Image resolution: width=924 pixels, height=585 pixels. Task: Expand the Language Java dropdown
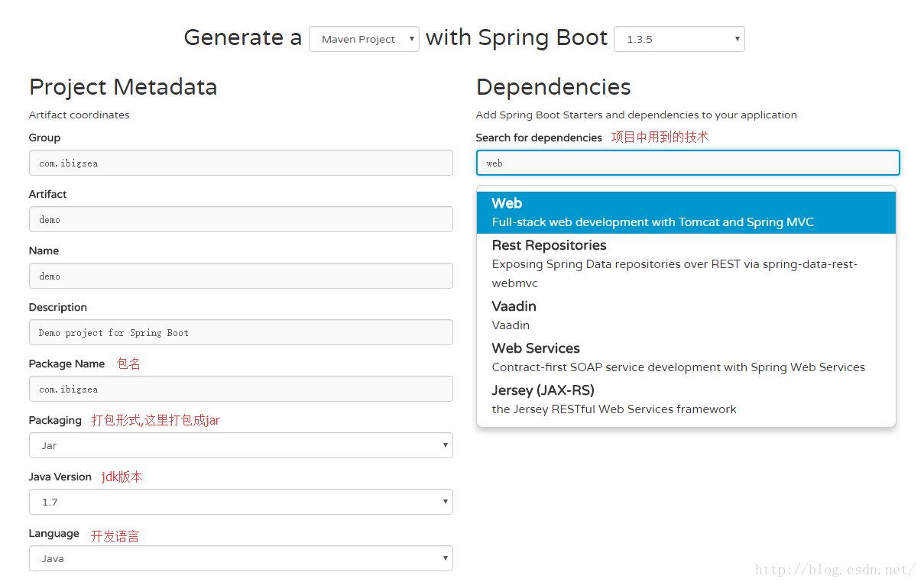coord(241,558)
